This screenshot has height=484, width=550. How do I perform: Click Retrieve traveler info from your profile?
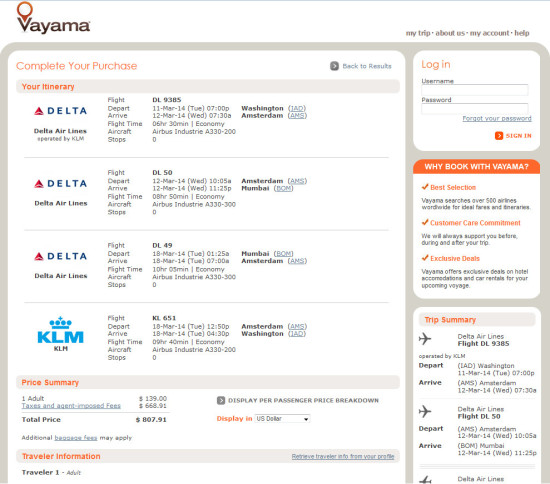(343, 456)
